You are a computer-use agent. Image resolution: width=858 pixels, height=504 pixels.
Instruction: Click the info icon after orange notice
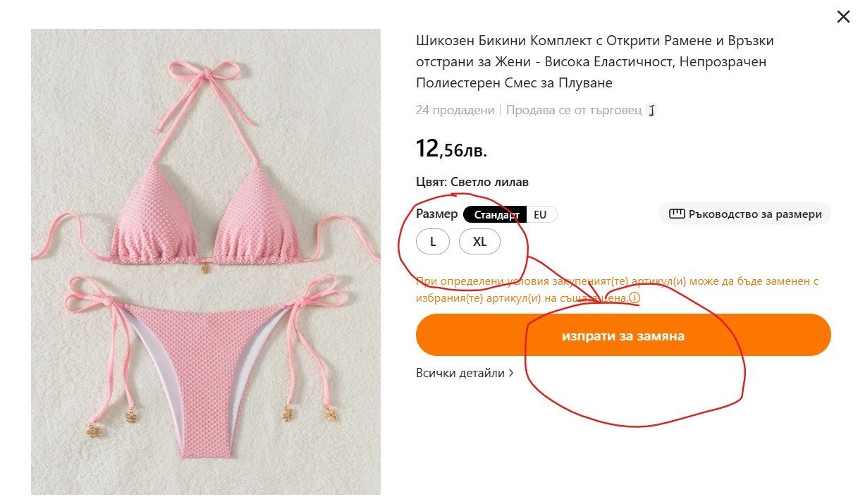[635, 298]
